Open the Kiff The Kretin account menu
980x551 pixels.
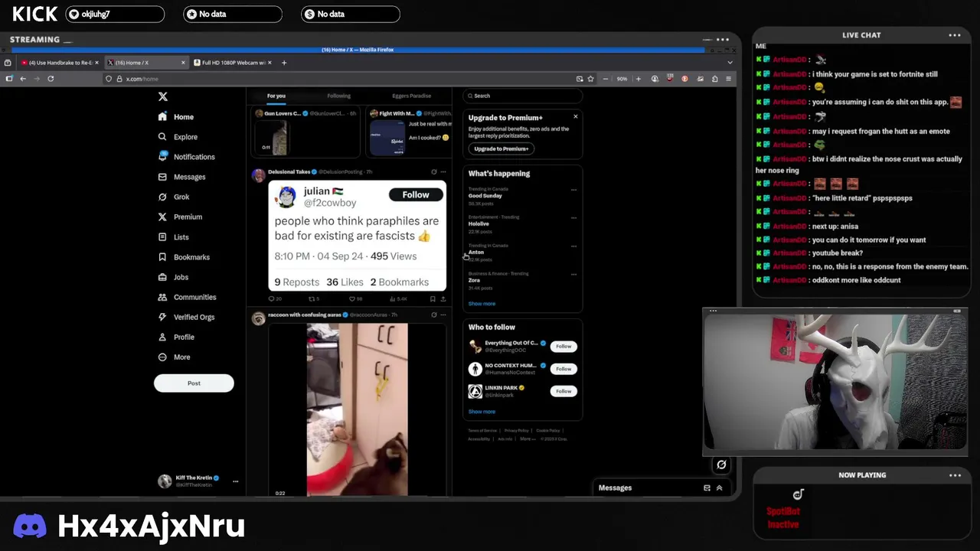tap(198, 481)
